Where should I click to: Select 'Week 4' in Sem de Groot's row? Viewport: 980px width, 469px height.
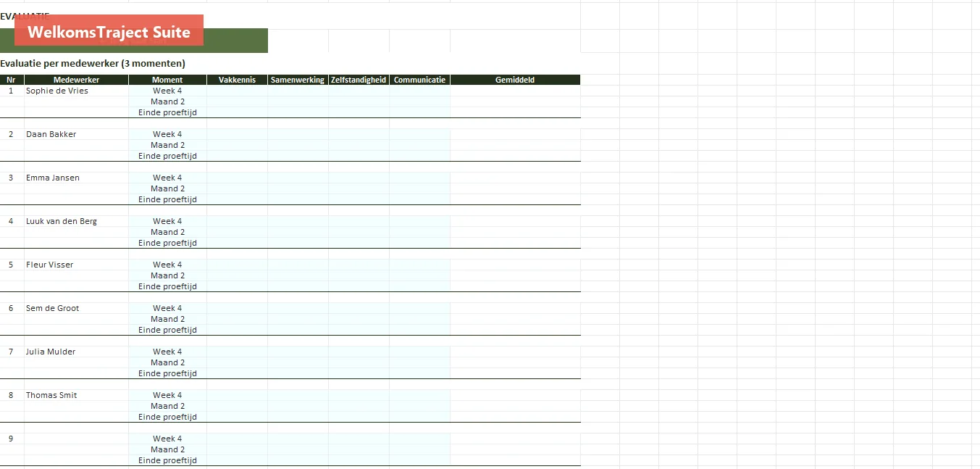click(167, 308)
